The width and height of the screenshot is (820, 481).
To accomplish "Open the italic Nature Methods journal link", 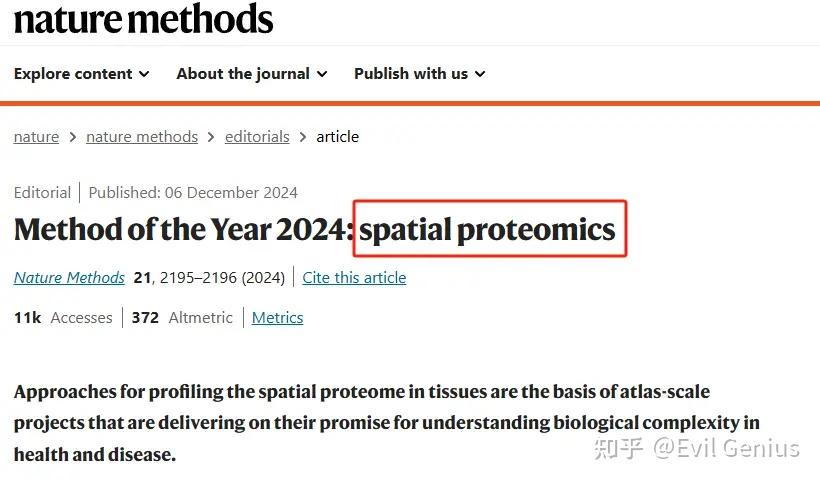I will (69, 277).
